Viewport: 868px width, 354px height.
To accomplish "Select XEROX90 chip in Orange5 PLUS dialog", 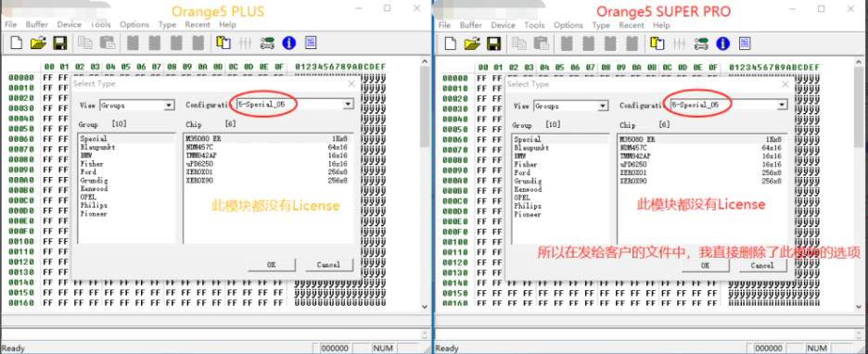I will tap(267, 181).
